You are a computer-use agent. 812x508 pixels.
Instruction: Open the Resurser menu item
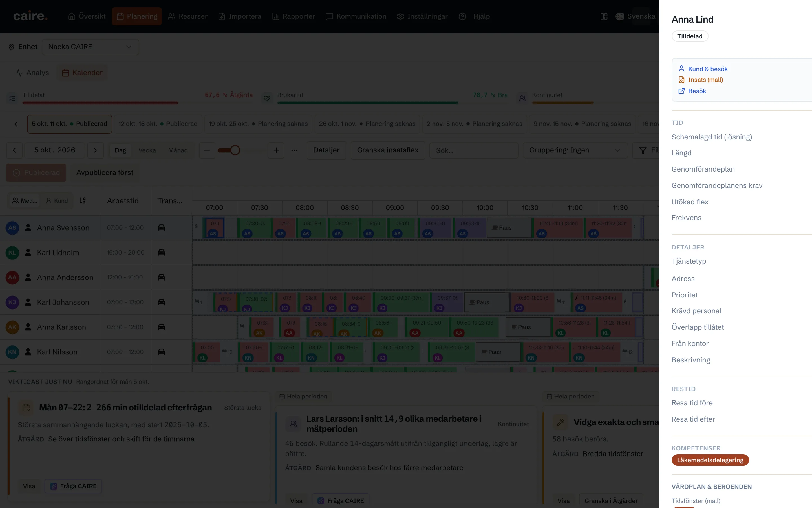(187, 16)
